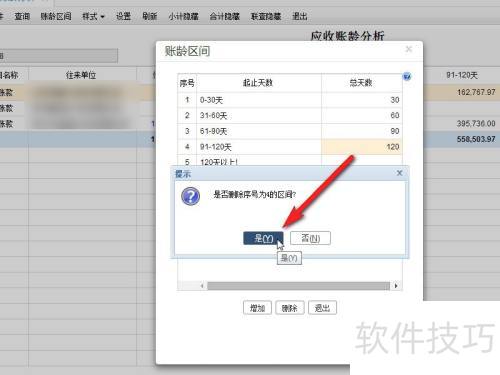Viewport: 500px width, 375px height.
Task: Click the right arrow of the horizontal scrollbar
Action: (x=396, y=286)
